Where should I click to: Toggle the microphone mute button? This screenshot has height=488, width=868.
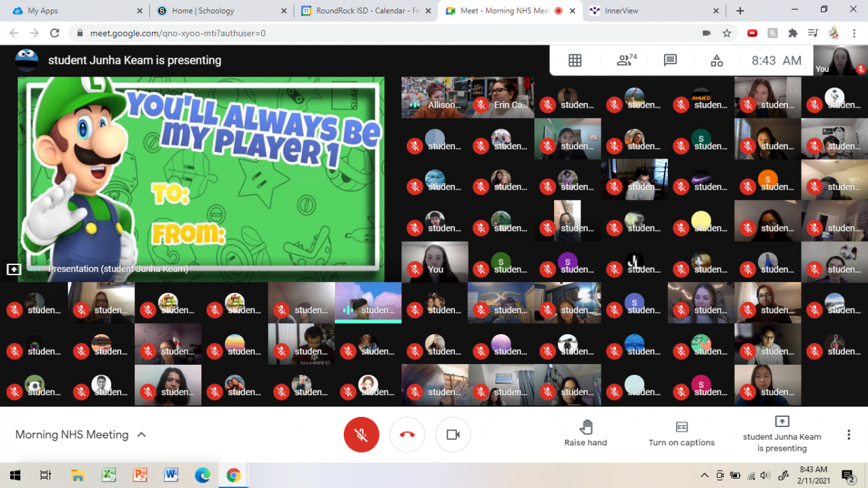click(361, 434)
